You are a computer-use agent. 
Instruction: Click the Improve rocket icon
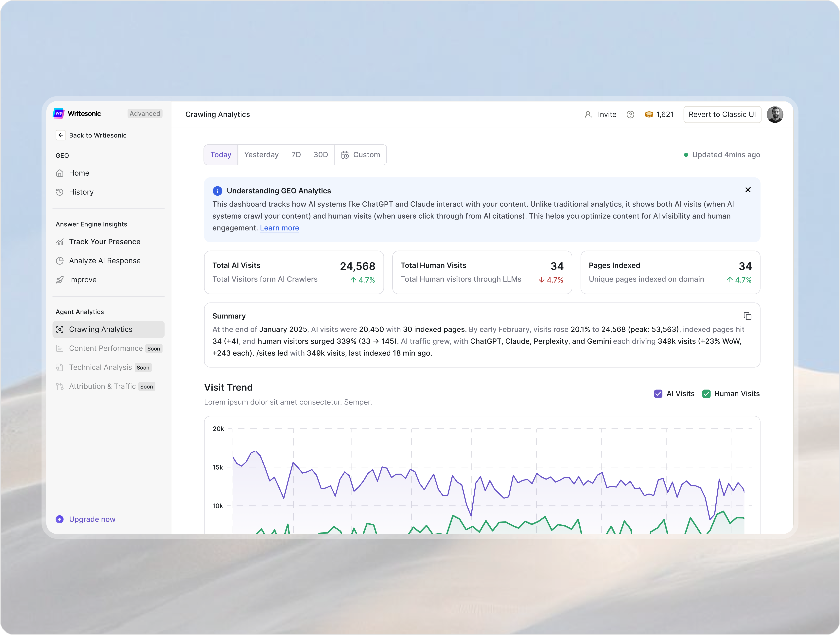60,280
